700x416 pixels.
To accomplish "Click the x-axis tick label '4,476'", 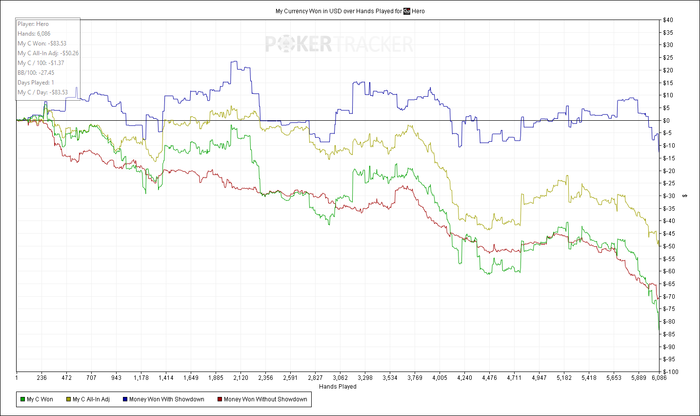I will click(x=489, y=378).
